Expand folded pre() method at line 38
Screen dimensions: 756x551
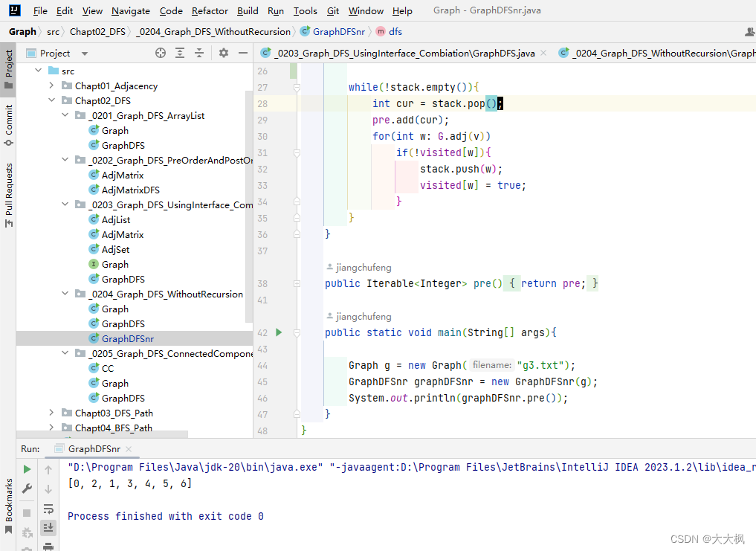(297, 284)
